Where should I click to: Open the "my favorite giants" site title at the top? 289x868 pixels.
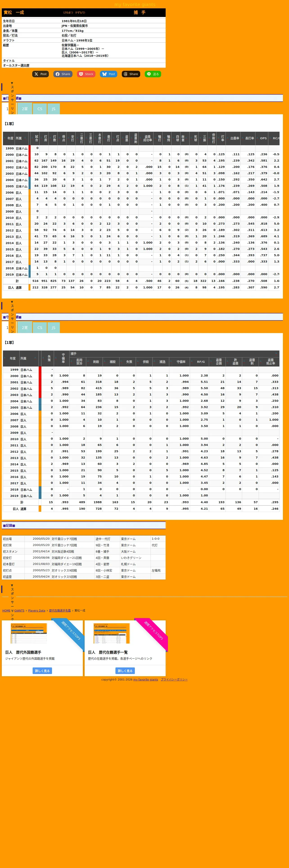(135, 4)
